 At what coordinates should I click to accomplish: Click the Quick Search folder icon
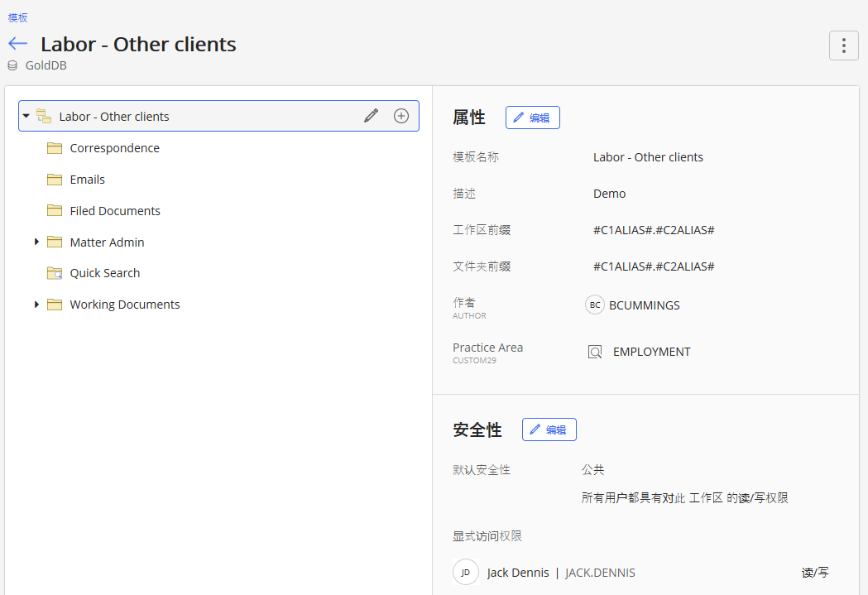[x=55, y=273]
